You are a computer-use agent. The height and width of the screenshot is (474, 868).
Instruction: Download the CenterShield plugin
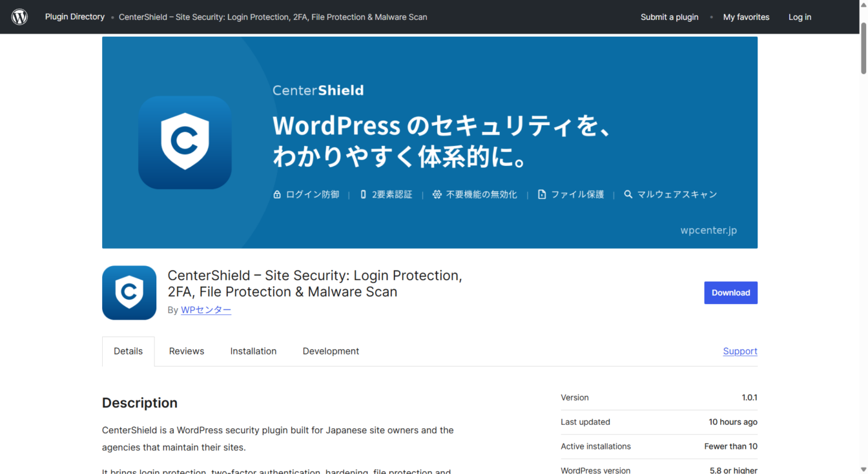click(x=730, y=293)
